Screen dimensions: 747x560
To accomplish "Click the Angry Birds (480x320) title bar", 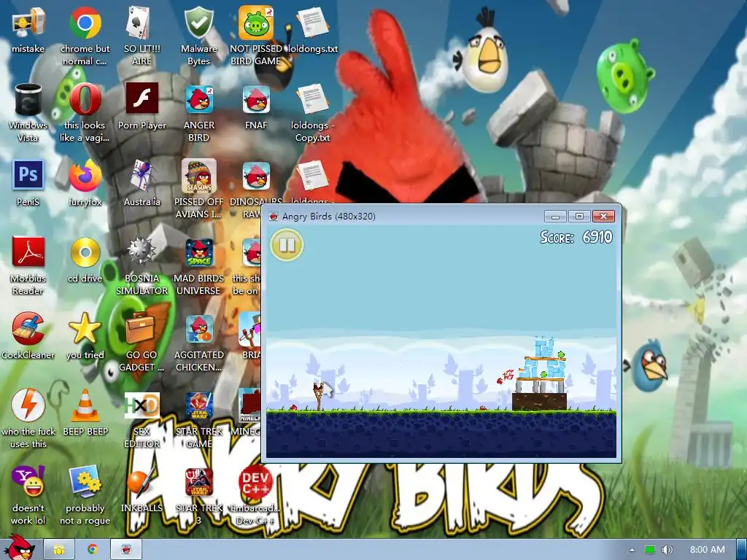I will [405, 216].
